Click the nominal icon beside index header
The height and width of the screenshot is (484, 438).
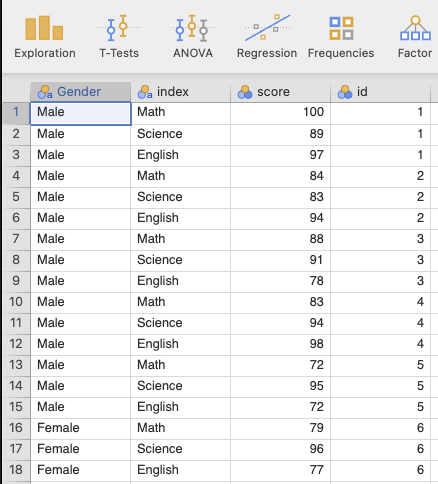click(x=145, y=92)
